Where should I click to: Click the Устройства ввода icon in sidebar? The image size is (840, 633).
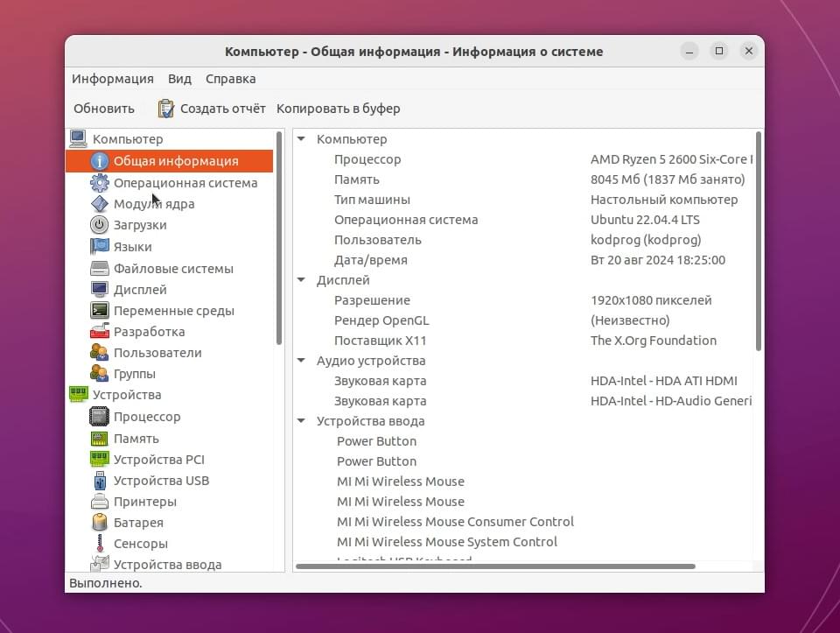point(99,563)
